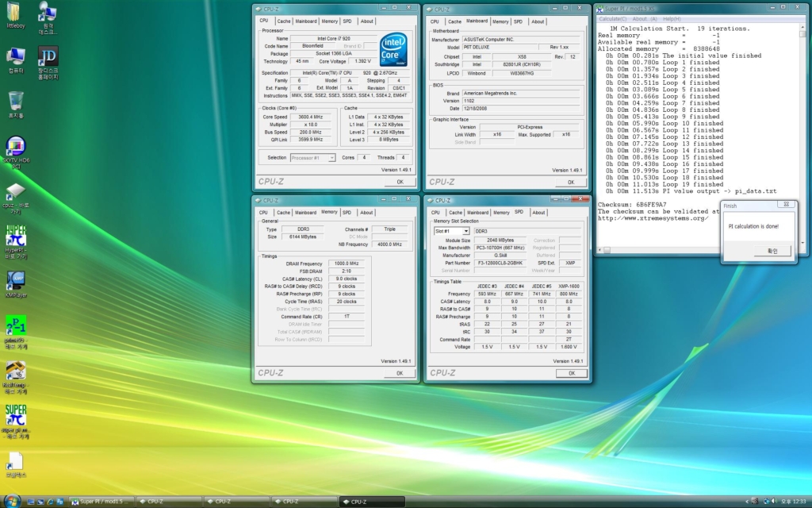The width and height of the screenshot is (812, 508).
Task: Open the remote desktop shortcut icon
Action: click(x=48, y=17)
